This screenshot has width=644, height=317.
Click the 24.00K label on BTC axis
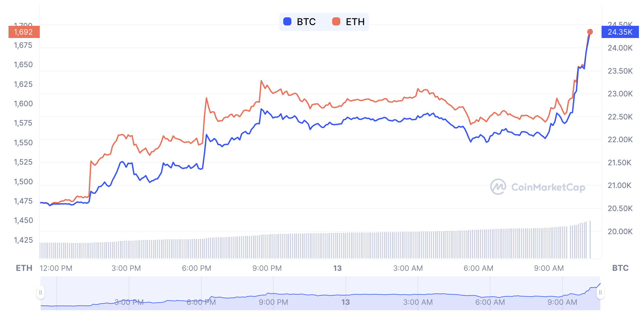click(x=620, y=48)
